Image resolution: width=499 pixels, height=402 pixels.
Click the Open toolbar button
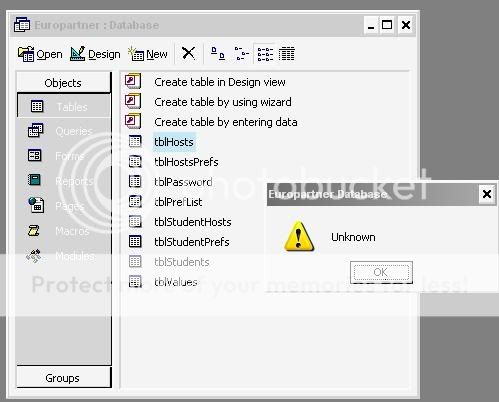(x=40, y=54)
